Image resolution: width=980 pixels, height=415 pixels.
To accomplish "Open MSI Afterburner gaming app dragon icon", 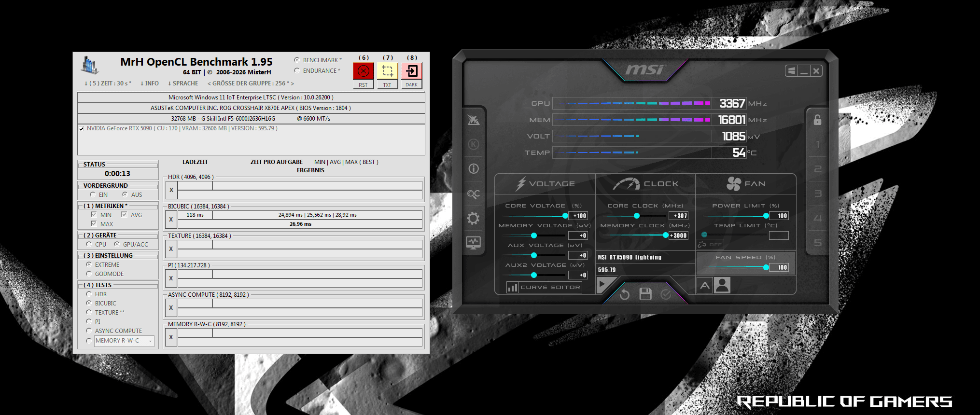I will click(474, 120).
